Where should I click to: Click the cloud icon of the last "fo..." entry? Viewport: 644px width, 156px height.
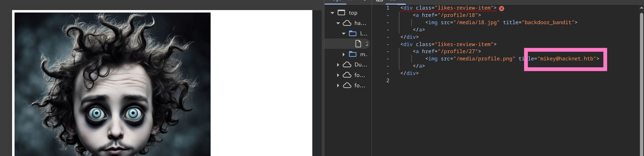point(347,86)
